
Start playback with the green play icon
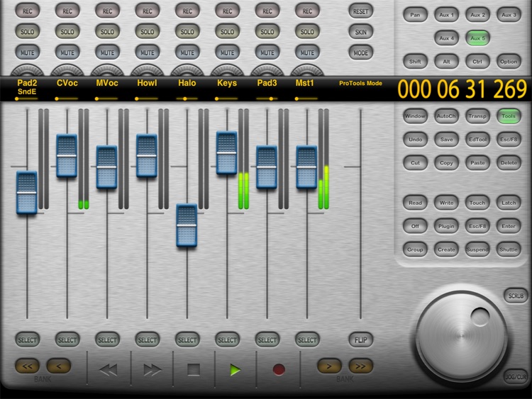click(x=235, y=370)
